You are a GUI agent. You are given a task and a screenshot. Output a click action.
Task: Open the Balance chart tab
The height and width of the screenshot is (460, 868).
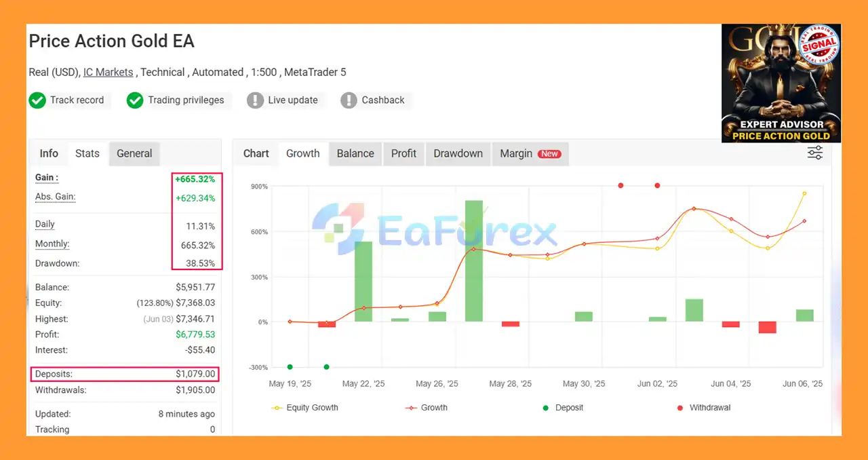355,153
